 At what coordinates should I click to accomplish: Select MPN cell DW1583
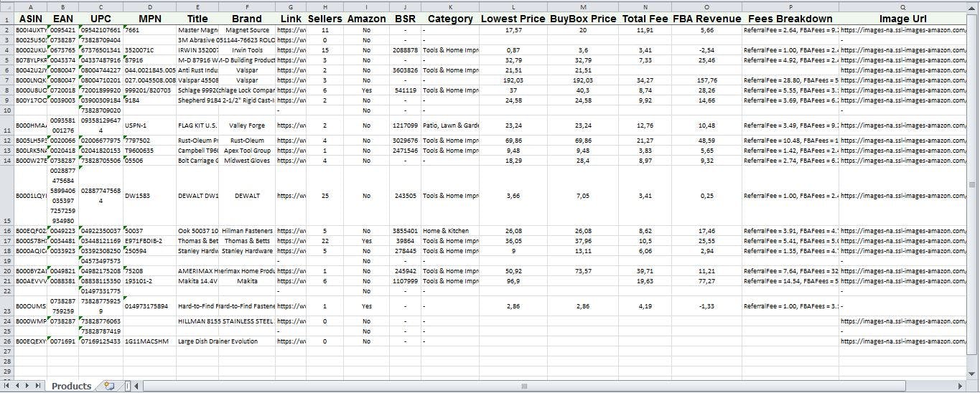pyautogui.click(x=149, y=196)
